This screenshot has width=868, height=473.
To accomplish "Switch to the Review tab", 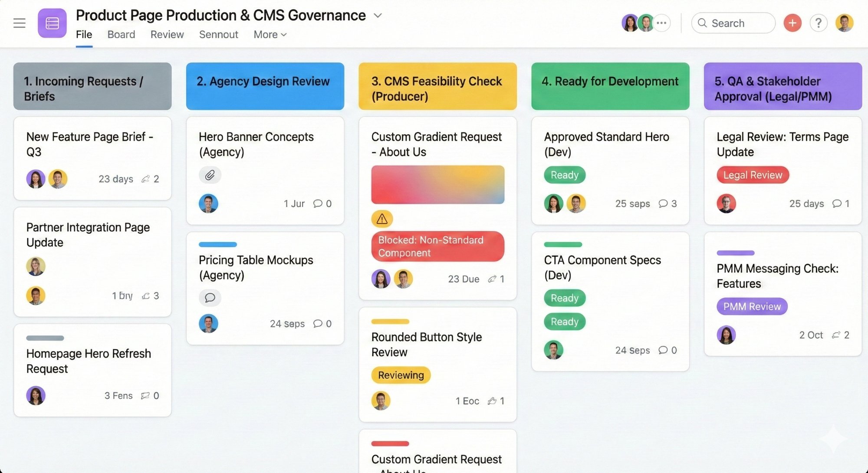I will tap(167, 34).
